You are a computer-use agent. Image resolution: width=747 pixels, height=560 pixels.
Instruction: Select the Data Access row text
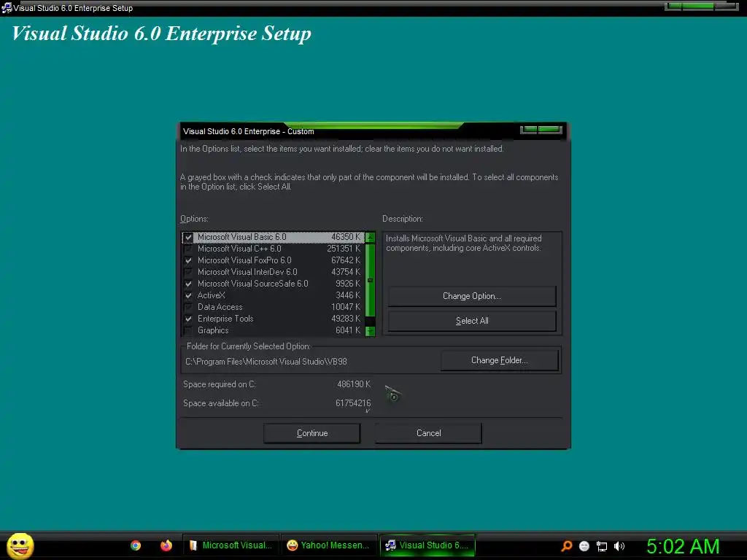click(x=220, y=307)
